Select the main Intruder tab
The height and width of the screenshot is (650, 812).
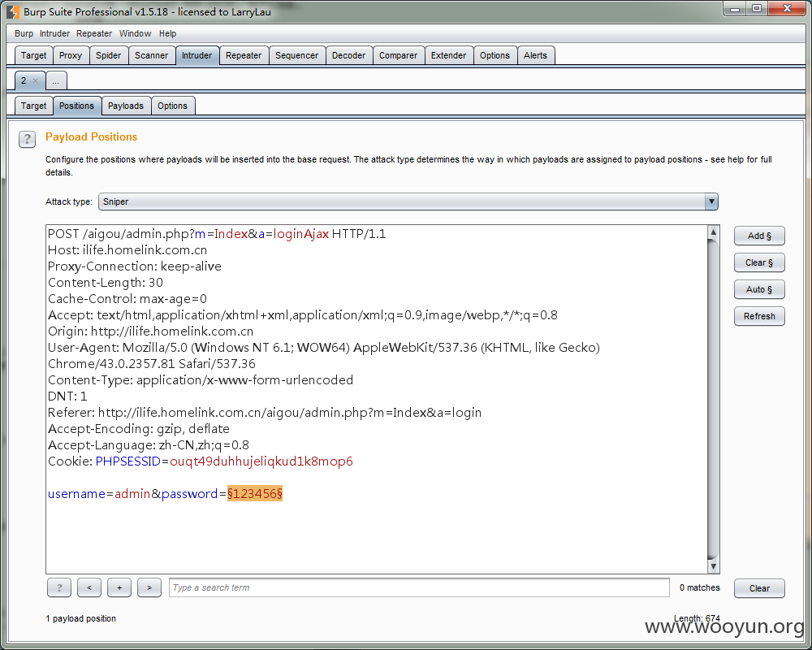[x=197, y=55]
